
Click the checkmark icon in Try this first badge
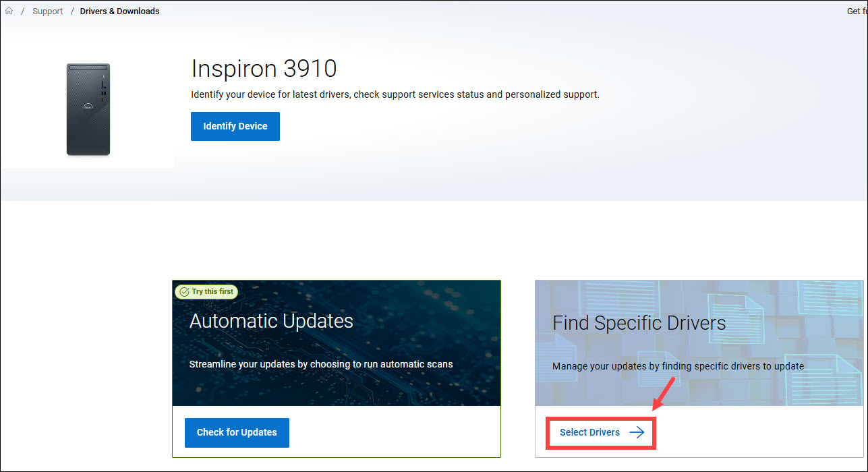tap(183, 292)
